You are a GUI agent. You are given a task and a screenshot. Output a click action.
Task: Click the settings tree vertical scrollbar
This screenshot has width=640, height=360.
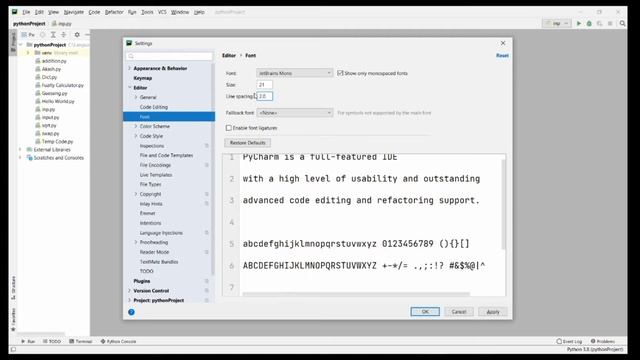coord(213,169)
